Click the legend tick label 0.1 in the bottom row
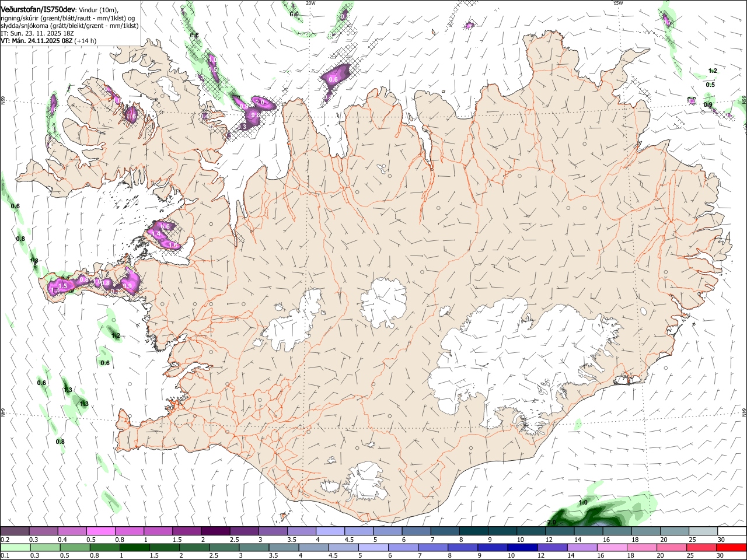747x560 pixels. tap(5, 555)
